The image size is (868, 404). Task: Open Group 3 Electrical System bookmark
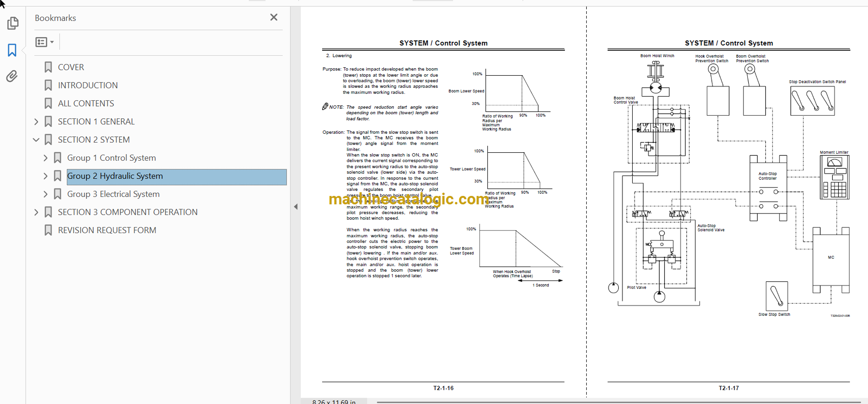pyautogui.click(x=113, y=194)
